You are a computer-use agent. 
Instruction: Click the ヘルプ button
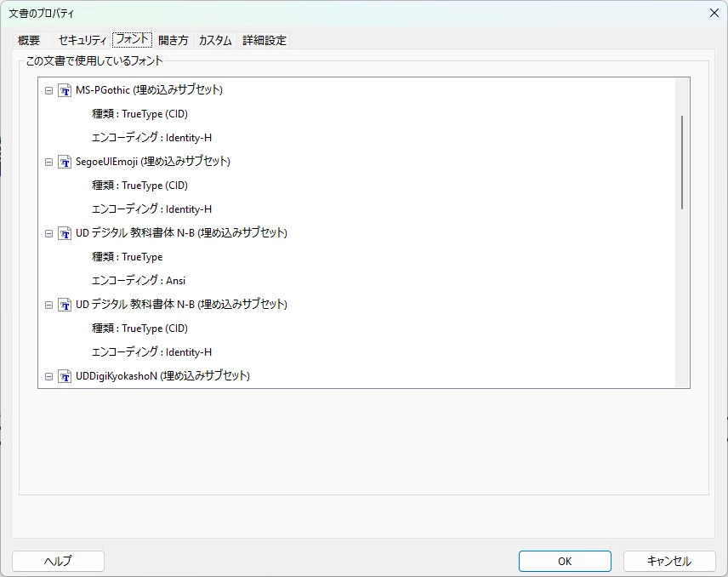coord(58,561)
